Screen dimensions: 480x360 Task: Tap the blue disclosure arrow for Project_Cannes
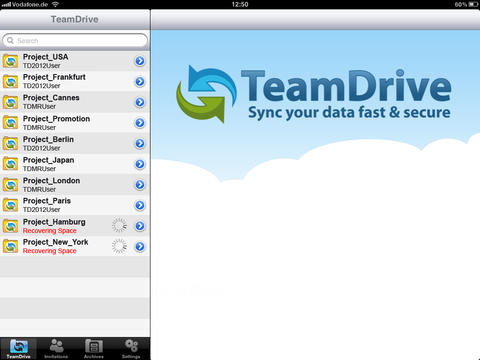point(140,102)
